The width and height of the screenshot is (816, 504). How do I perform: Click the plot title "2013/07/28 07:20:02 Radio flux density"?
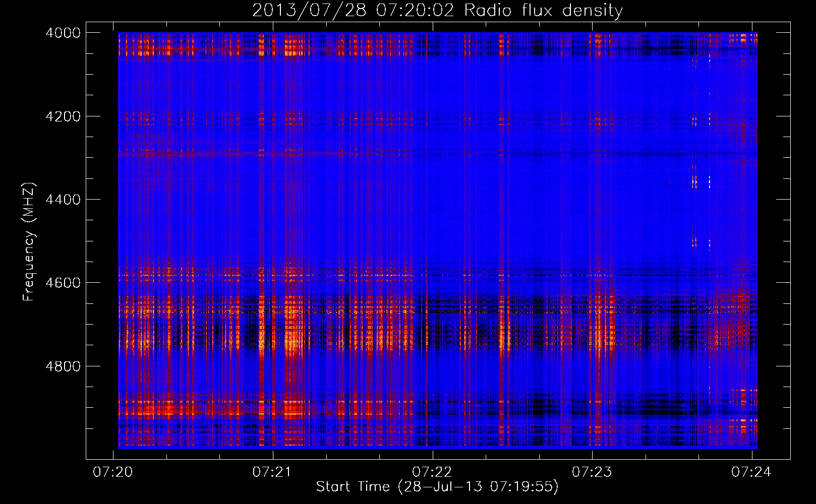point(437,11)
